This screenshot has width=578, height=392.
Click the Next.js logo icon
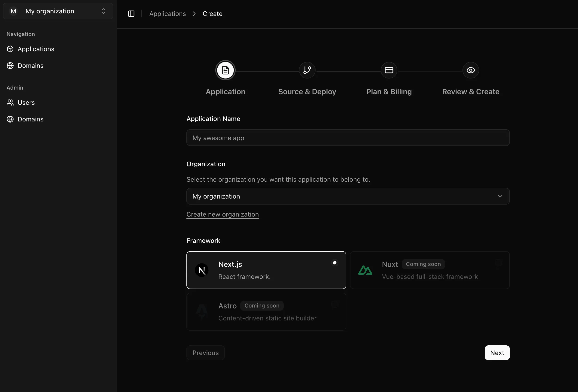tap(202, 270)
